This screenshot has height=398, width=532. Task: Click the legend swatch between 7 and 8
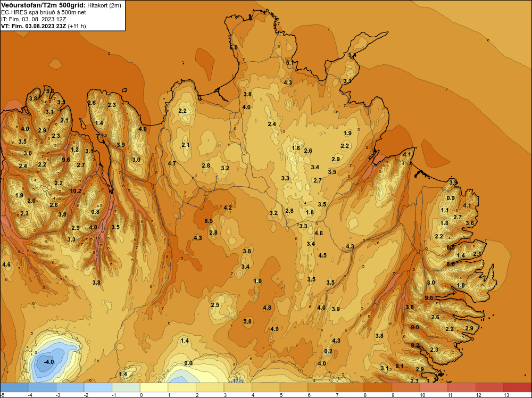[x=350, y=387]
